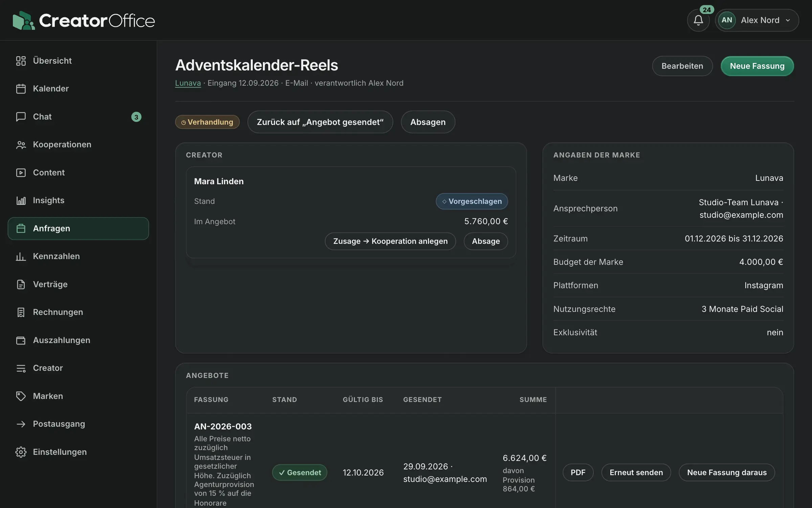The width and height of the screenshot is (812, 508).
Task: Open the Anfragen menu item
Action: click(x=78, y=229)
